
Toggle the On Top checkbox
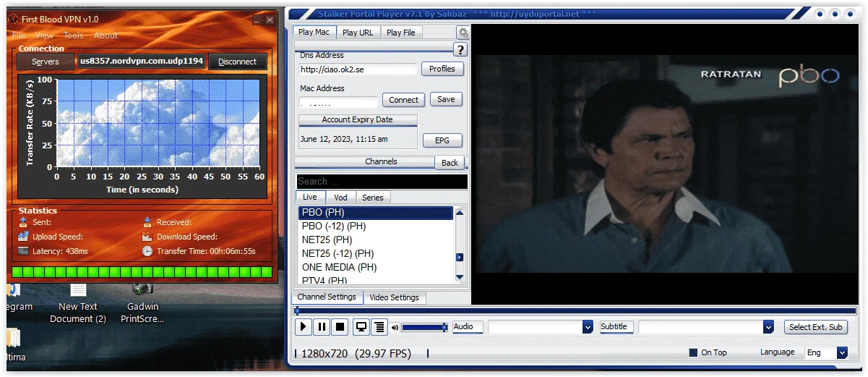[x=695, y=352]
